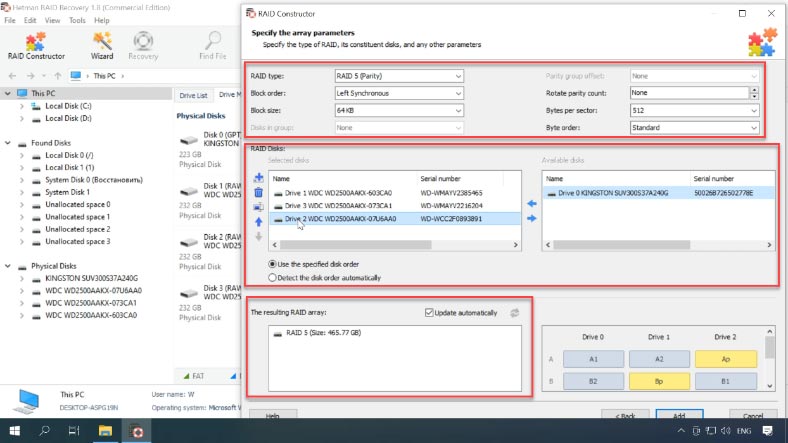Switch to the Drive List tab

point(193,95)
